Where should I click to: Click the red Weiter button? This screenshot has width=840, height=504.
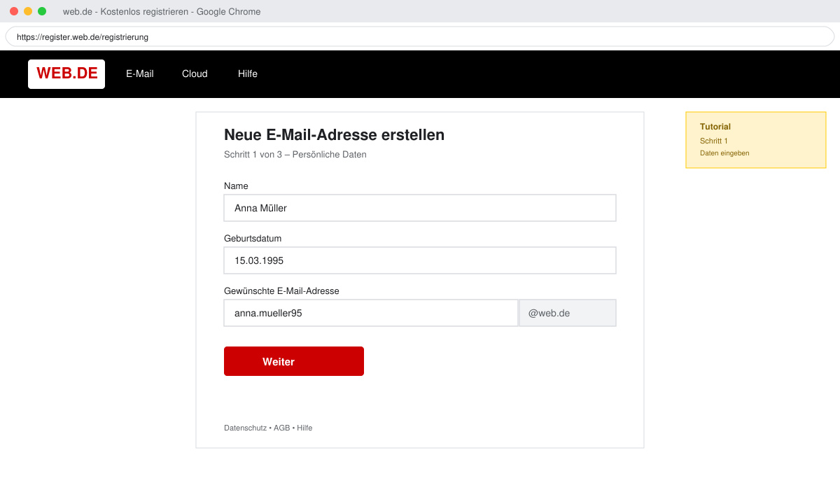coord(294,361)
